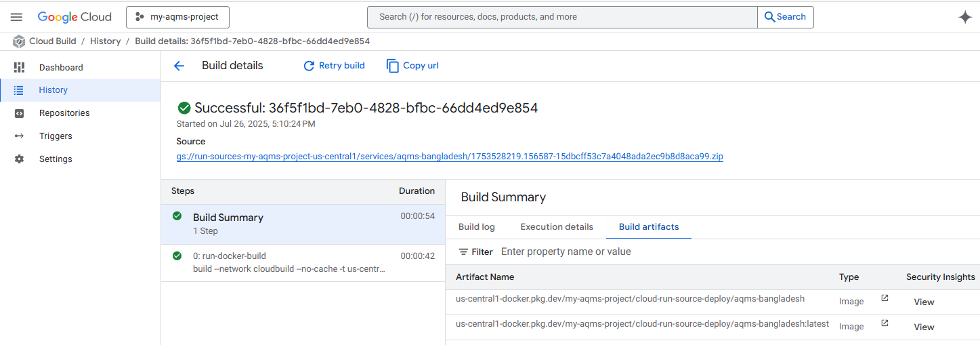Open external link for aqms-bangladesh:latest image

click(885, 323)
